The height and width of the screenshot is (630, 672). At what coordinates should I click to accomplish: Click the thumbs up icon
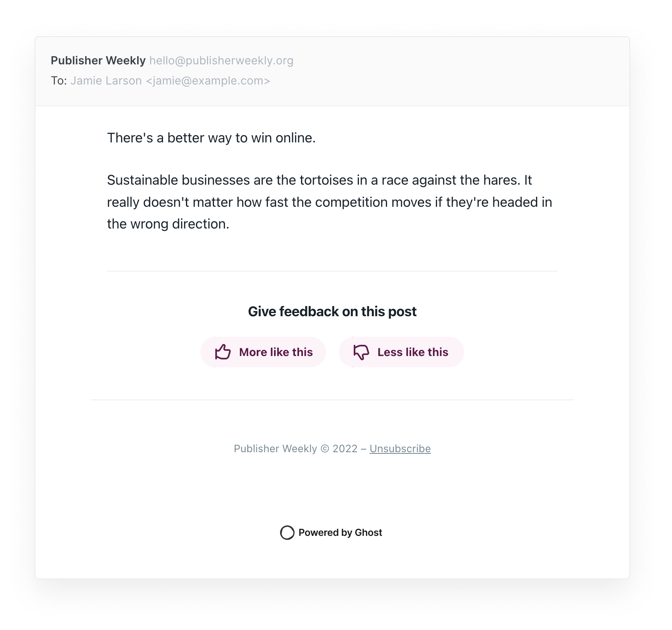tap(223, 352)
